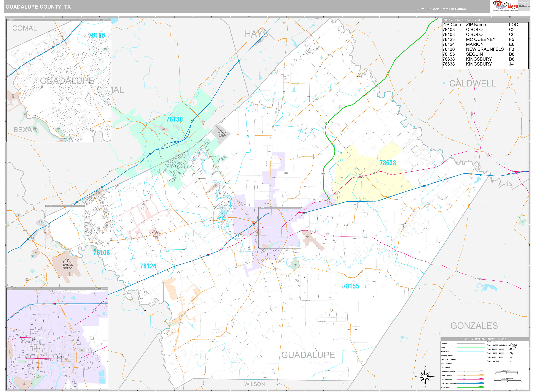Open the Schertz inset map thumbnail

coord(59,81)
